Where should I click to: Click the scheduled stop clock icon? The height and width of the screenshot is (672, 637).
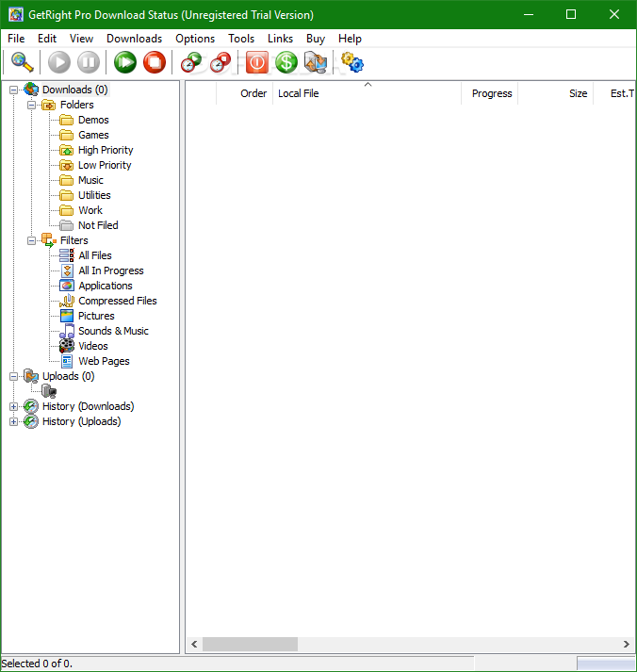(220, 62)
